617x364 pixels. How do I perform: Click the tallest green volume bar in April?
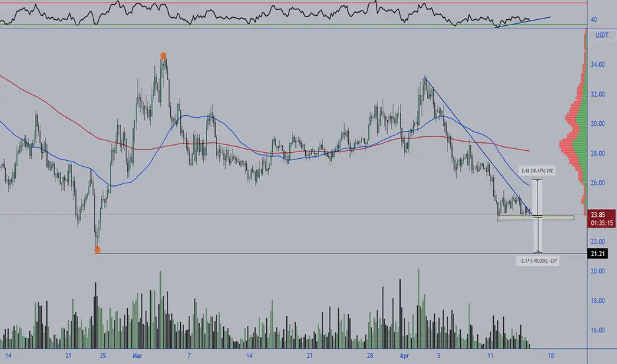[418, 308]
